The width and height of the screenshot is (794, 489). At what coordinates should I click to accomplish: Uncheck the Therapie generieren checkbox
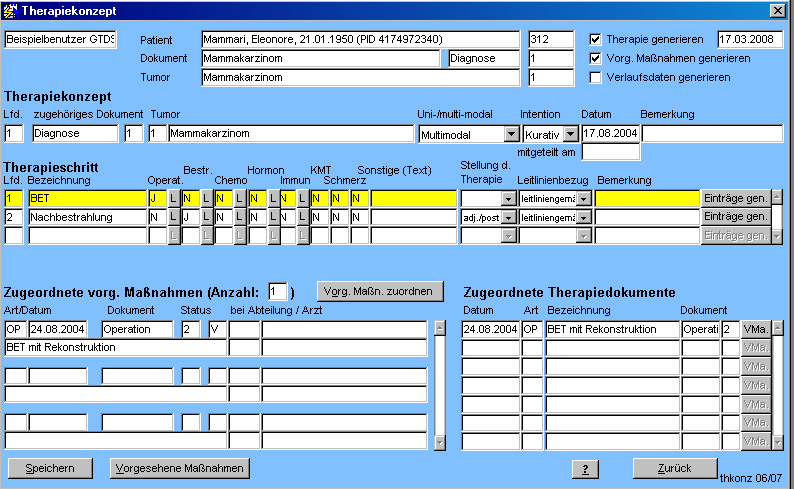coord(596,40)
